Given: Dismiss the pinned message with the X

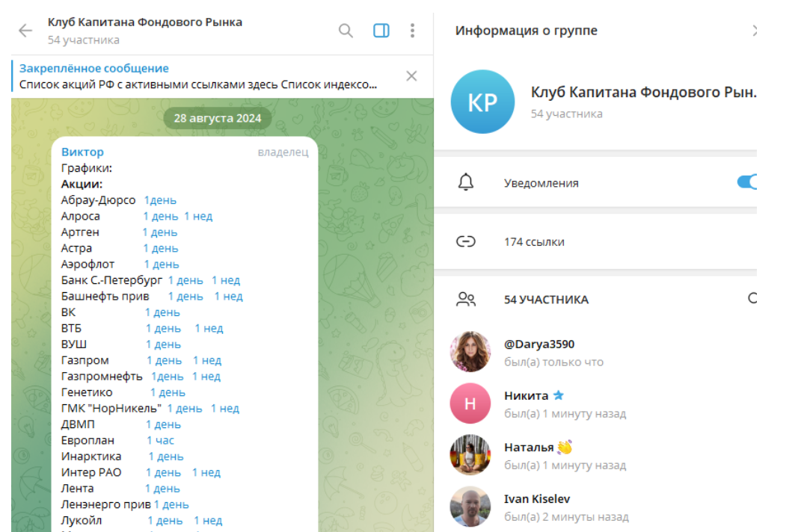Looking at the screenshot, I should tap(412, 76).
